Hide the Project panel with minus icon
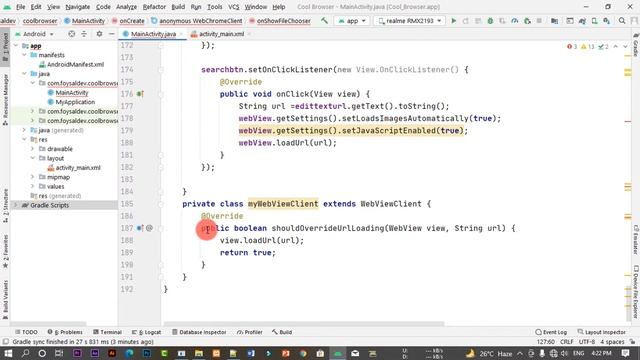The image size is (640, 360). [x=111, y=34]
